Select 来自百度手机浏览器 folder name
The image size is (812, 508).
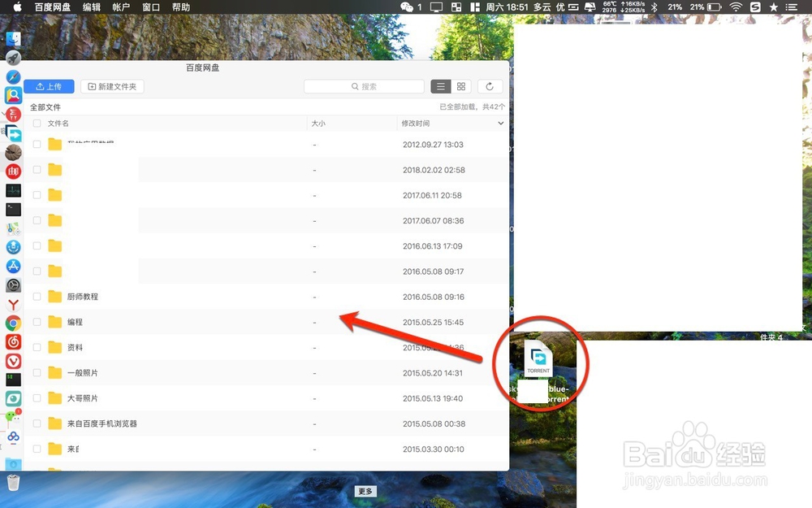pyautogui.click(x=102, y=423)
